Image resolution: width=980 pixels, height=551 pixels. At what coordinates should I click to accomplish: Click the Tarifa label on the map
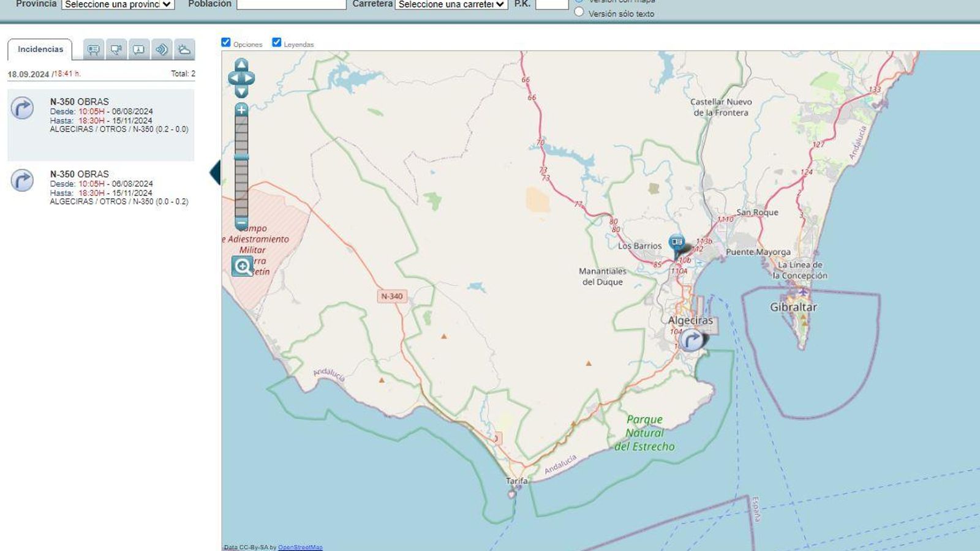tap(516, 481)
